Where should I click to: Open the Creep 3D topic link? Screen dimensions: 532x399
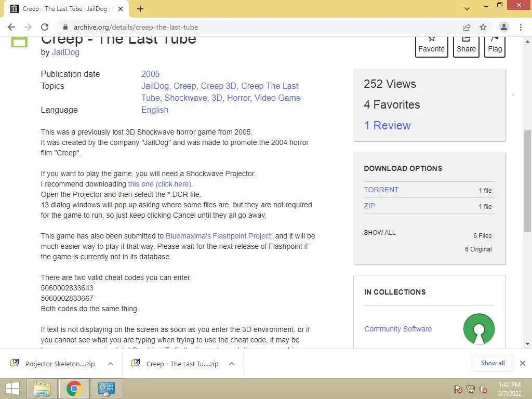point(219,86)
